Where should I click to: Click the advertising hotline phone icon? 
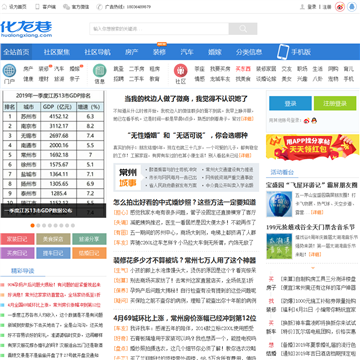point(99,7)
